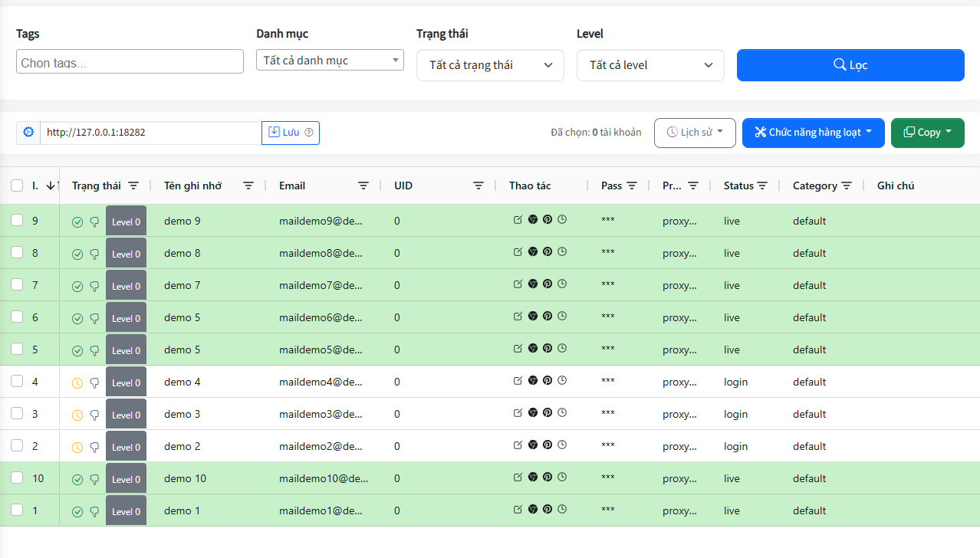Click the Ghi chú column header

[896, 185]
